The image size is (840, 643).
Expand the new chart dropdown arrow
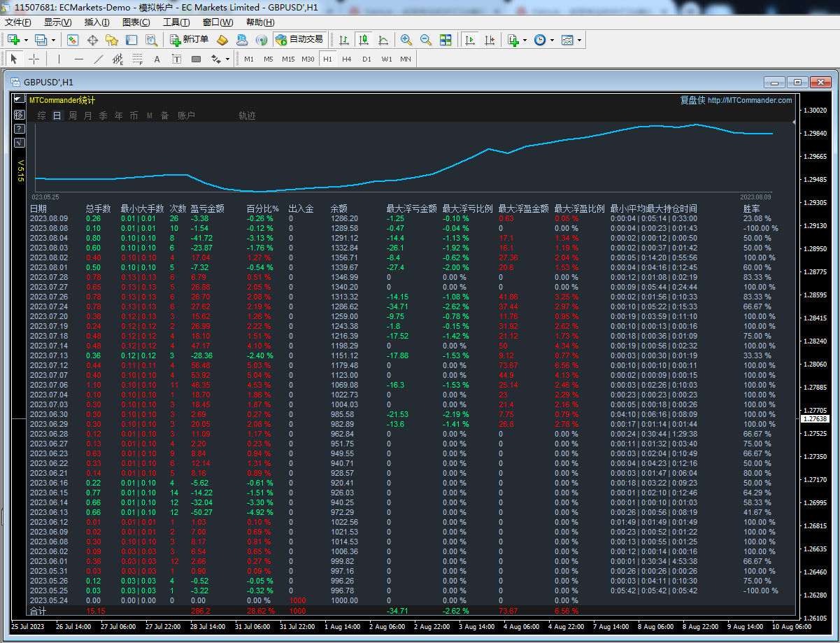[26, 40]
